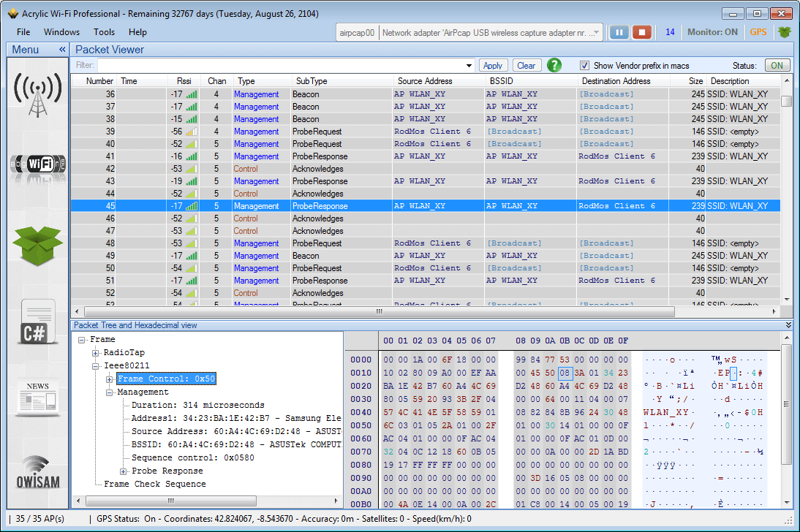Click the Acrylic app icon in the title bar
This screenshot has width=800, height=532.
click(x=13, y=14)
